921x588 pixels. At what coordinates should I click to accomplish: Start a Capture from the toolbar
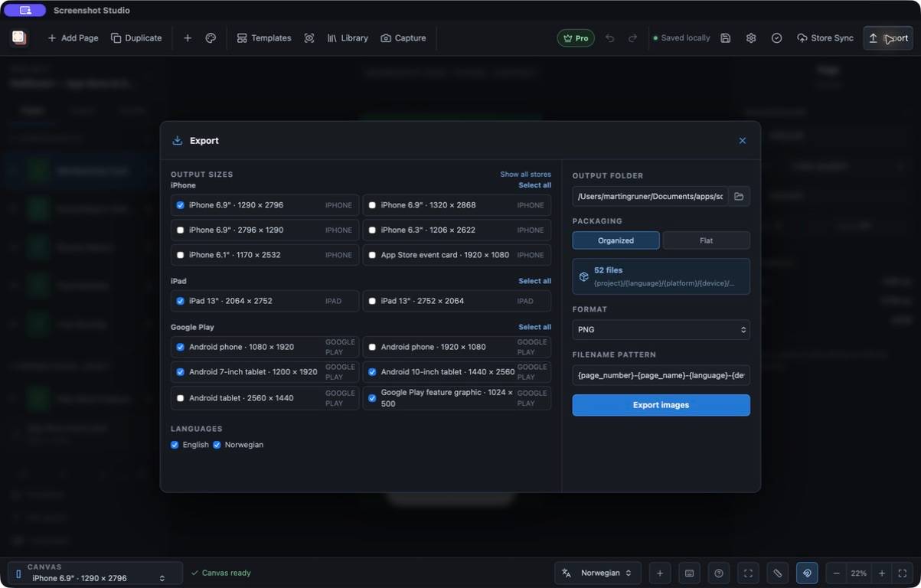tap(403, 38)
